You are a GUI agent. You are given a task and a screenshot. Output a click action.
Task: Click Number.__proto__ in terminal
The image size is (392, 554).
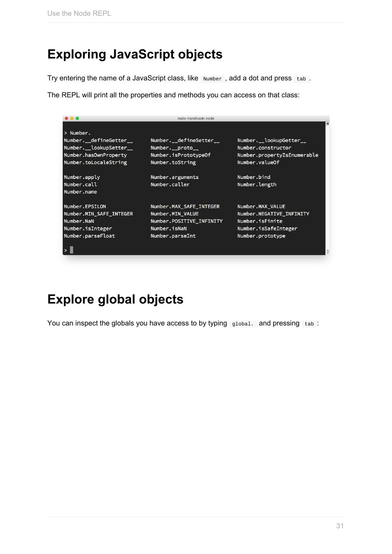tap(175, 148)
